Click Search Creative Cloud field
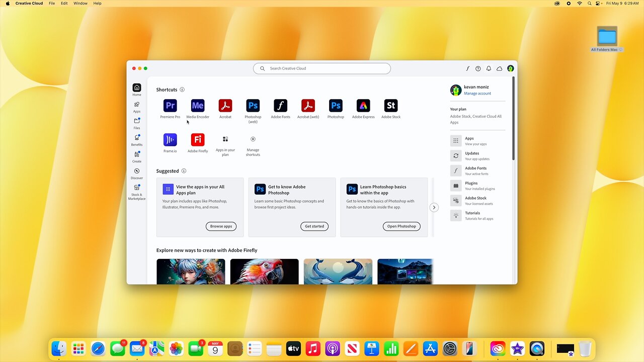Image resolution: width=644 pixels, height=362 pixels. (x=322, y=68)
